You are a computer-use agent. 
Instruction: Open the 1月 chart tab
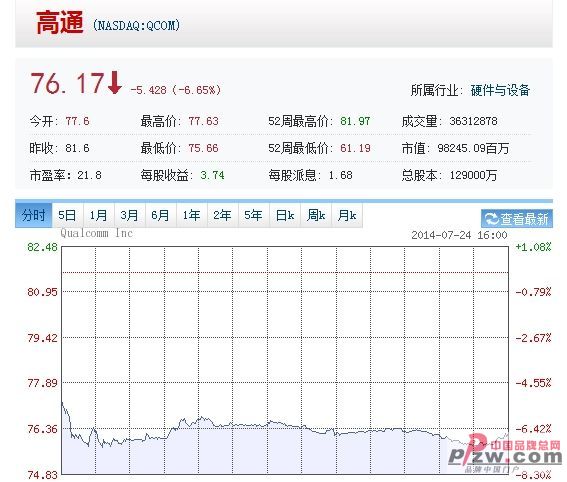point(99,216)
